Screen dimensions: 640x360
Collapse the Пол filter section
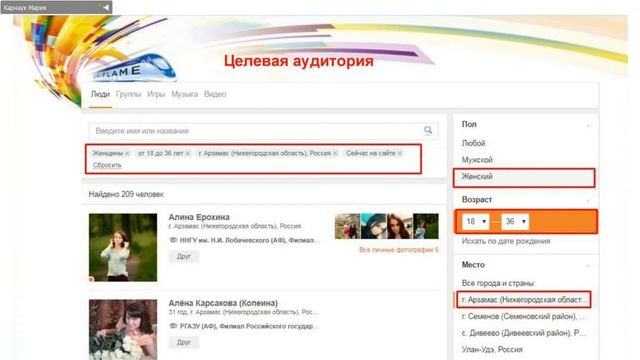[588, 125]
